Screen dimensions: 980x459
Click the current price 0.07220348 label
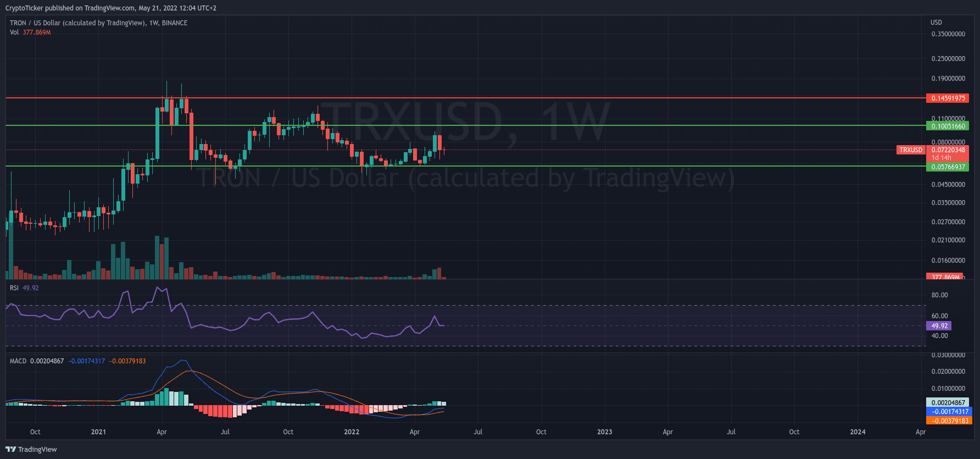(948, 150)
